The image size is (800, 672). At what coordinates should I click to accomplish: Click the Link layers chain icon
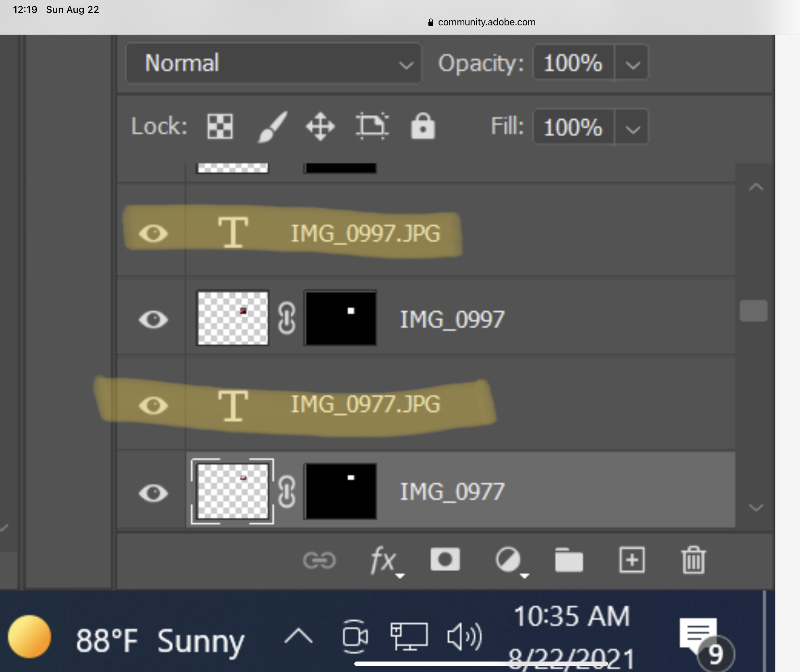[x=320, y=560]
